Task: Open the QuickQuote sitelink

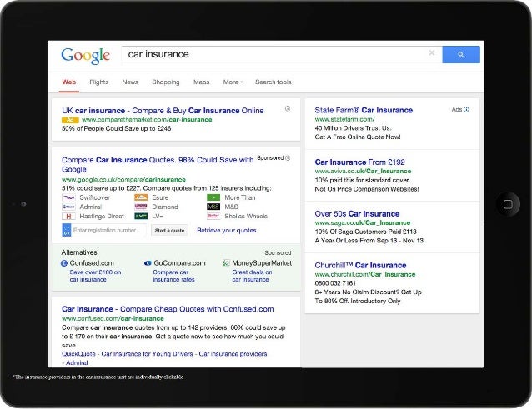Action: pos(78,354)
